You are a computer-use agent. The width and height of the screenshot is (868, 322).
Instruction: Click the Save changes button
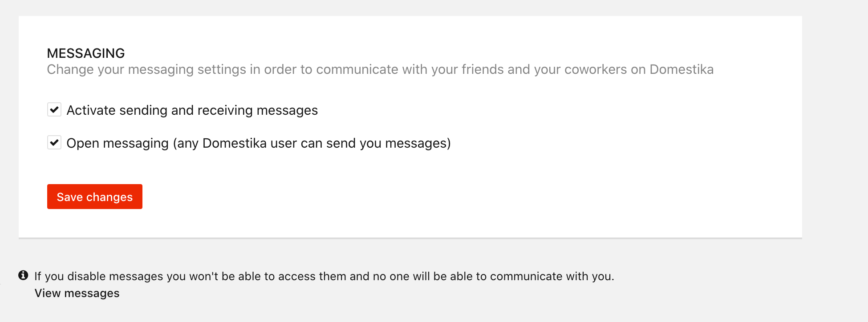(95, 197)
